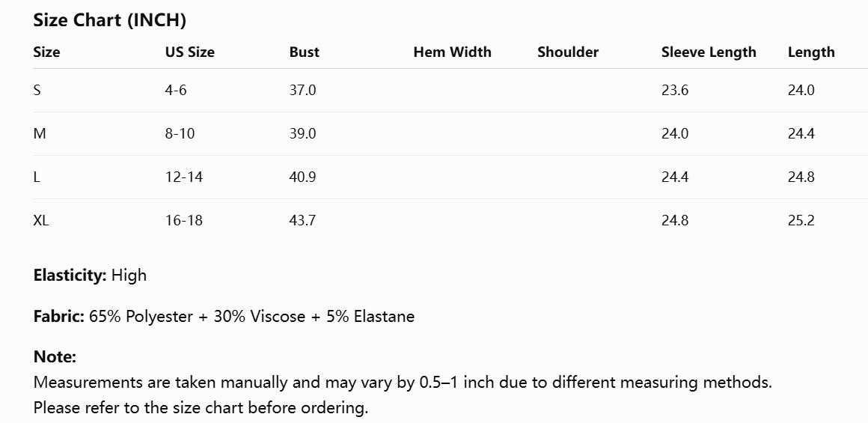Click bust value 37.0
The height and width of the screenshot is (423, 868).
303,91
